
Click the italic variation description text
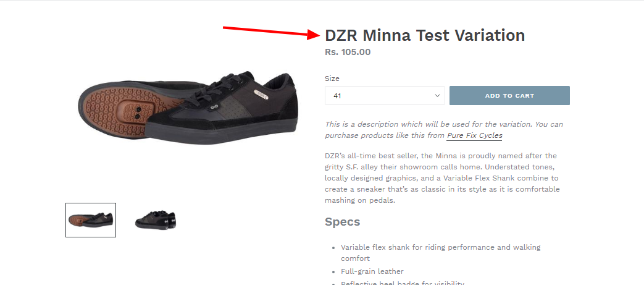[443, 130]
